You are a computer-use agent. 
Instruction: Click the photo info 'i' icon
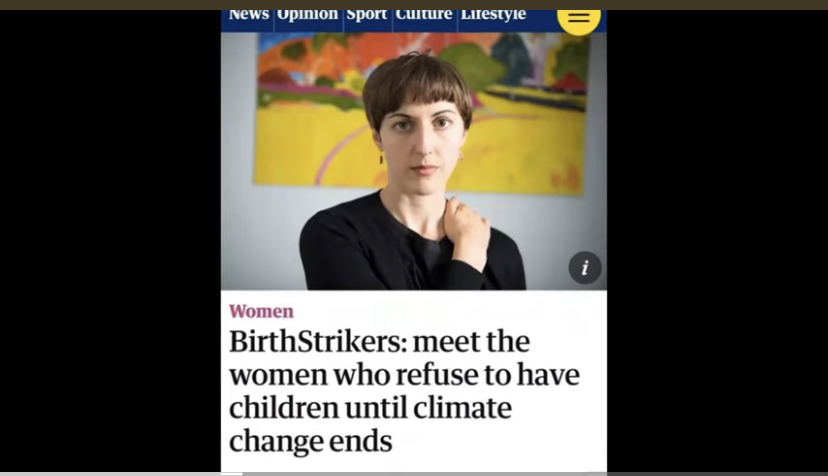pos(585,268)
